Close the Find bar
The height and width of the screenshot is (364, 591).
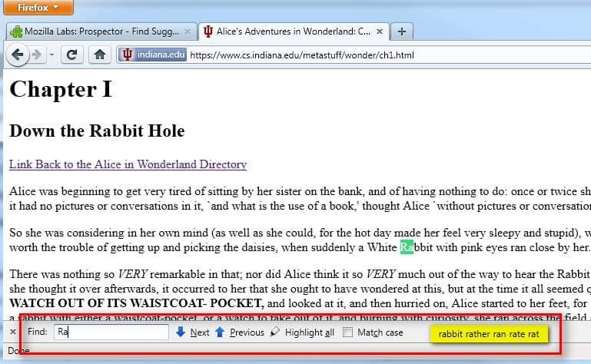point(12,333)
